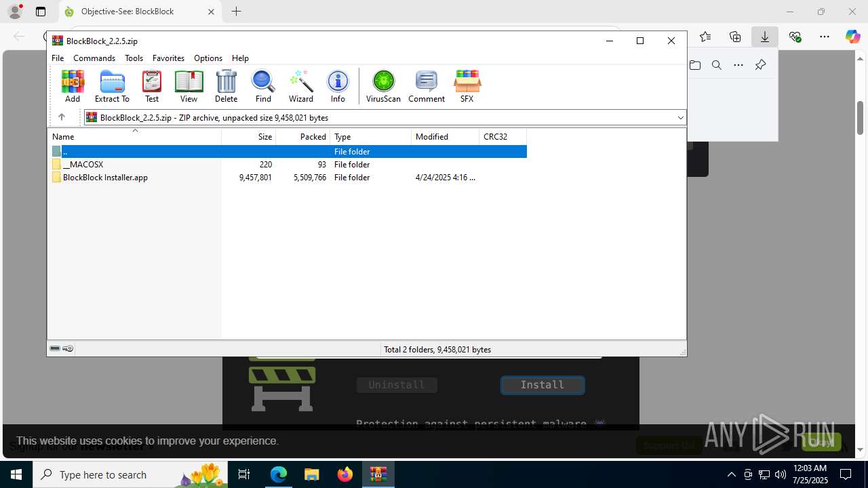Image resolution: width=868 pixels, height=488 pixels.
Task: Click the drive icon in WinRAR status bar
Action: 55,348
